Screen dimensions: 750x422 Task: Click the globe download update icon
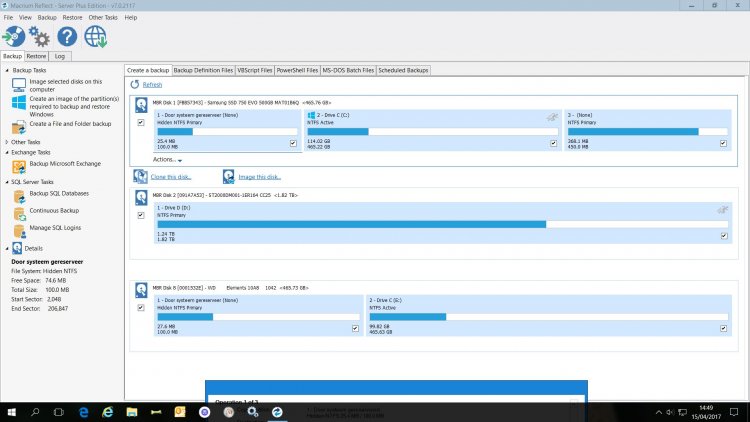pyautogui.click(x=96, y=37)
